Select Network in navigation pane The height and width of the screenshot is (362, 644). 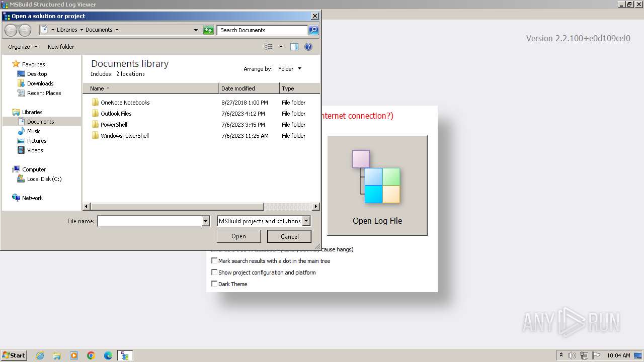coord(32,198)
